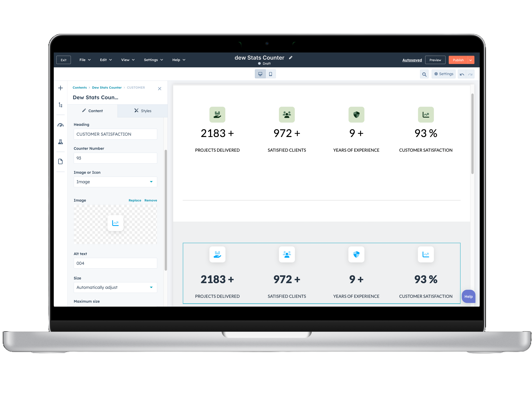Switch to the Styles tab

(143, 111)
